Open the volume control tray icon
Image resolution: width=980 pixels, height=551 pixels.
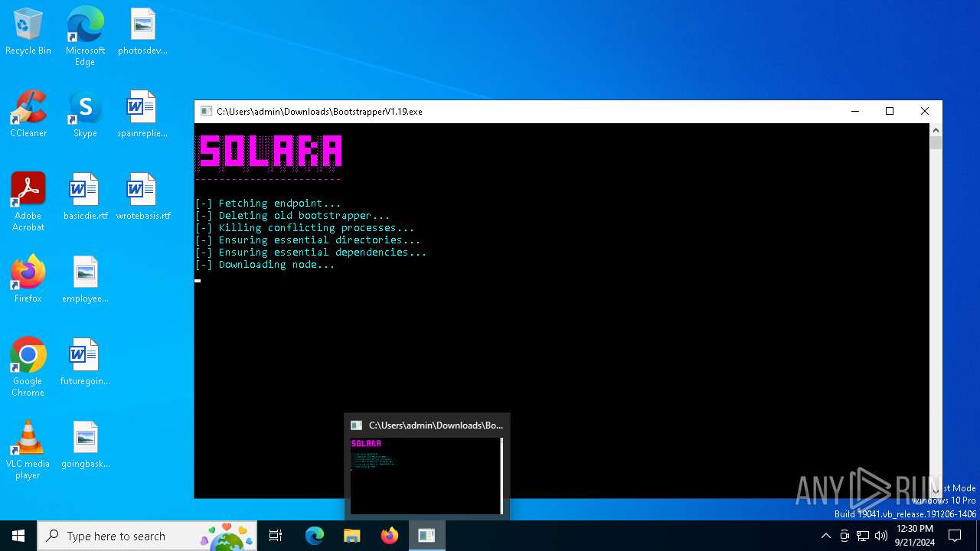(881, 536)
